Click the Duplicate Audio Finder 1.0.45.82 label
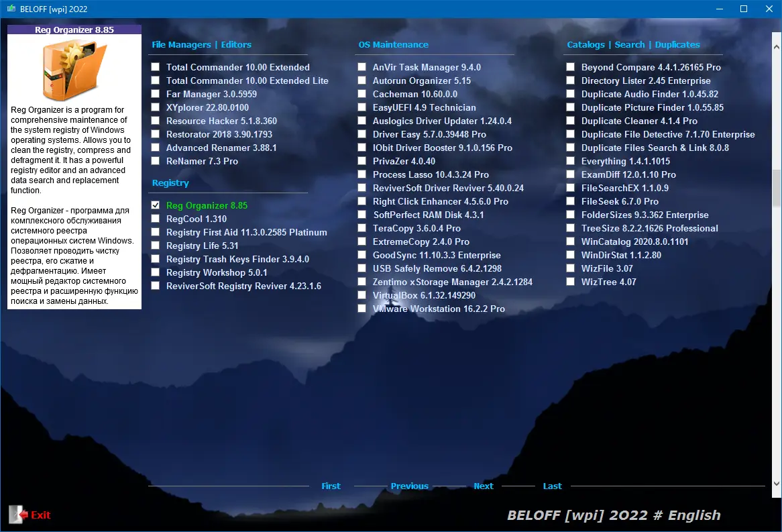The width and height of the screenshot is (782, 532). (650, 94)
